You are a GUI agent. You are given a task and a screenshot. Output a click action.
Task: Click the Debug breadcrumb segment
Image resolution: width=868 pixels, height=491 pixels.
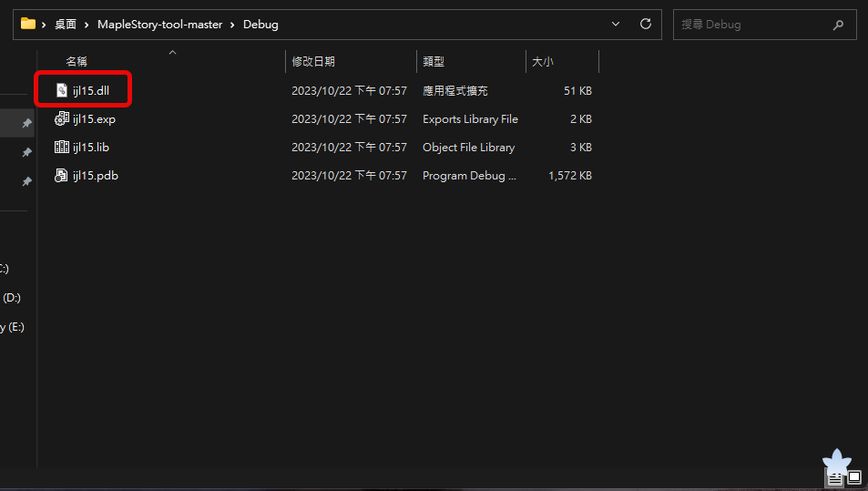(x=260, y=25)
